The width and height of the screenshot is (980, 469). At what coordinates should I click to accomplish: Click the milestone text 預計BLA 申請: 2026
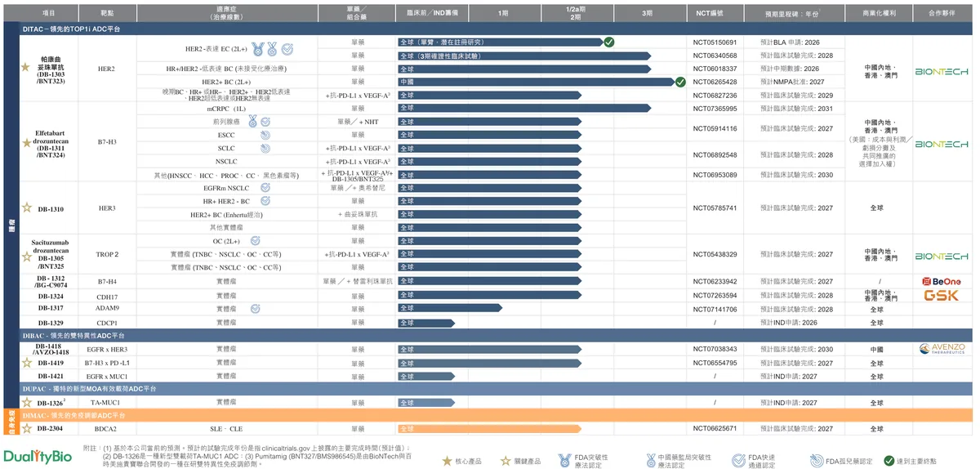[790, 42]
